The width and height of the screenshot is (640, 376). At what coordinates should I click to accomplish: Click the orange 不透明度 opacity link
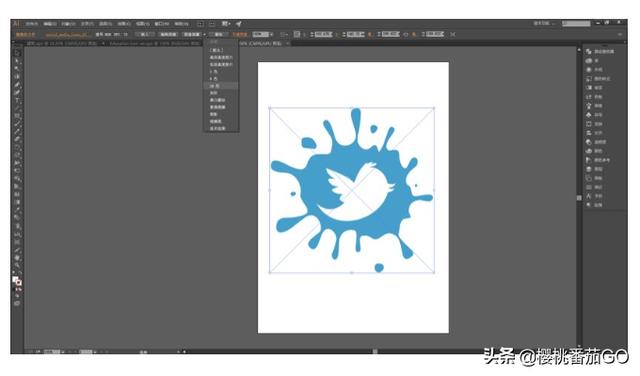(240, 34)
